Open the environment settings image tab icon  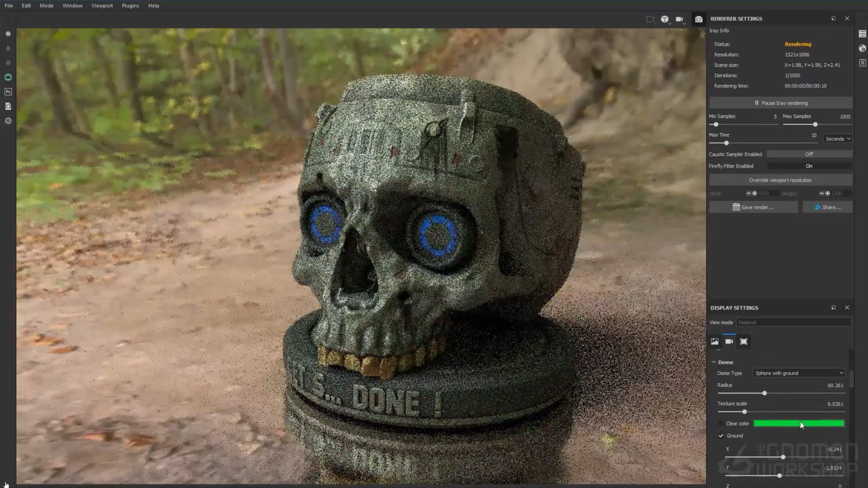714,341
